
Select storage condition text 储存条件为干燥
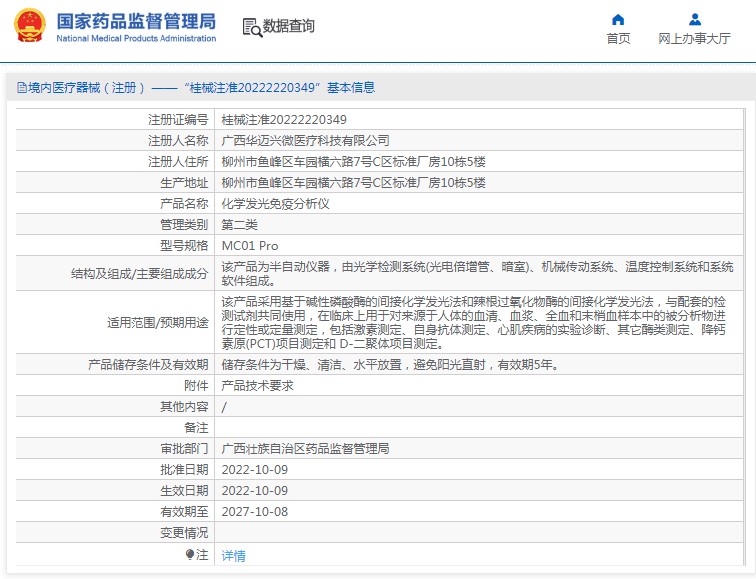[391, 364]
